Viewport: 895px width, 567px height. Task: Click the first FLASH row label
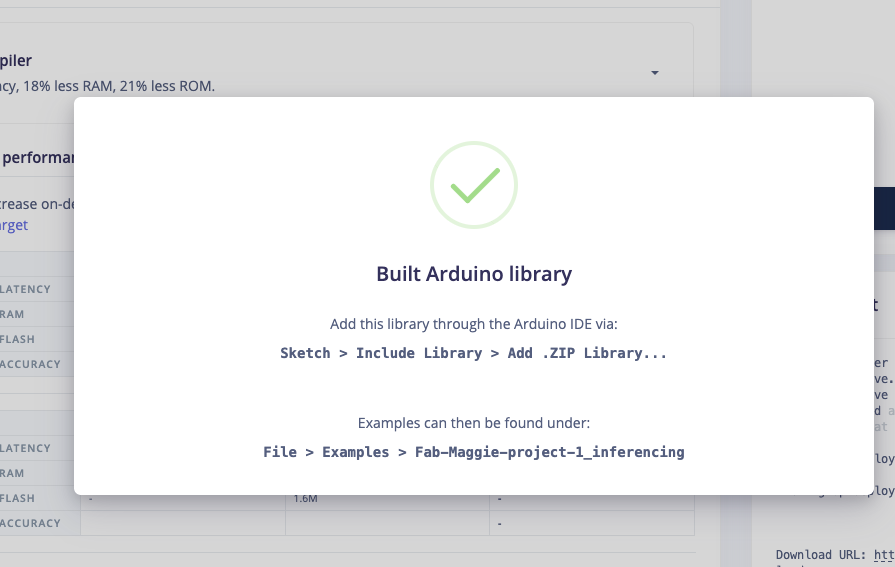click(x=17, y=339)
